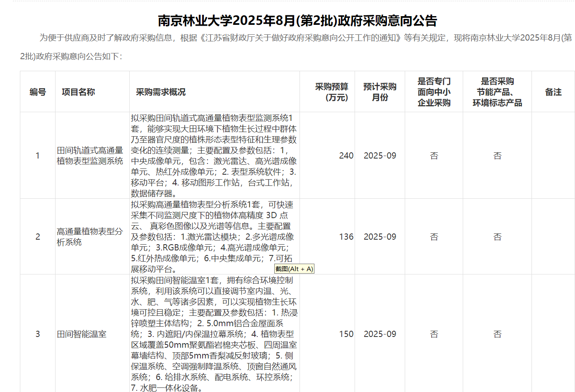Click row 1 purchase month 2025-09
Viewport: 575px width, 392px height.
click(380, 156)
